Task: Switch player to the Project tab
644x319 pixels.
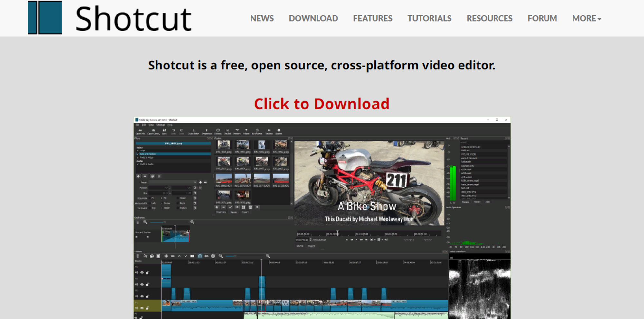Action: (x=311, y=246)
